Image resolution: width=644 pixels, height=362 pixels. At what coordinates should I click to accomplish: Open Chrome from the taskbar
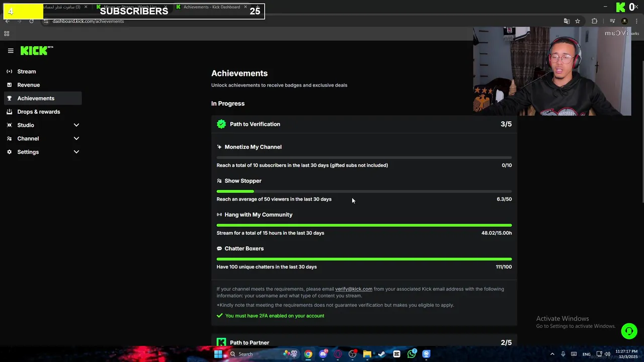[x=308, y=354]
